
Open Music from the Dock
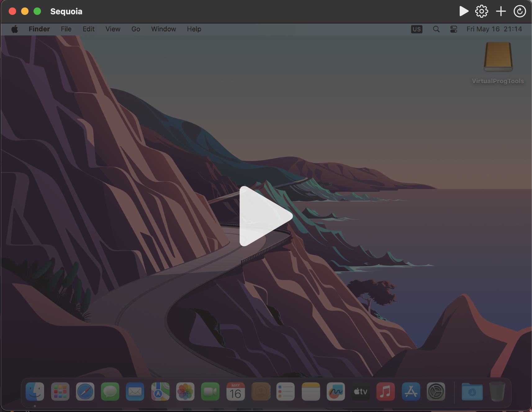(x=385, y=391)
